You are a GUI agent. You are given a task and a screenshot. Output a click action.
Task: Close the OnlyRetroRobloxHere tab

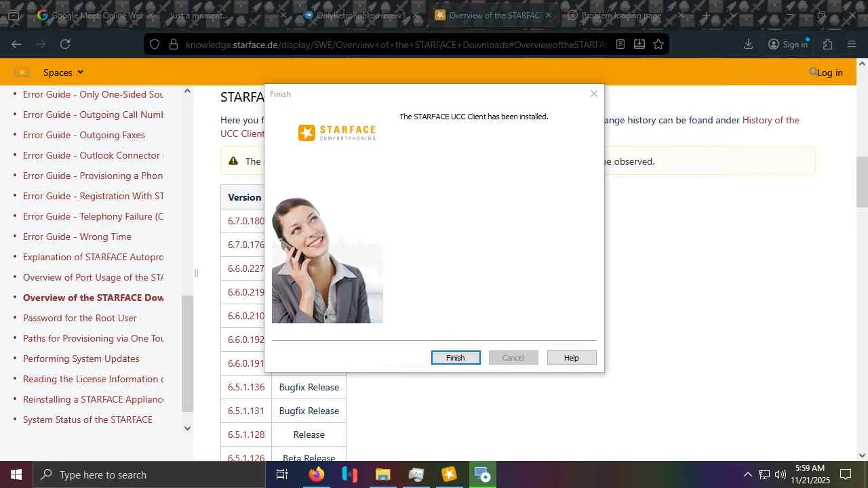[x=416, y=15]
